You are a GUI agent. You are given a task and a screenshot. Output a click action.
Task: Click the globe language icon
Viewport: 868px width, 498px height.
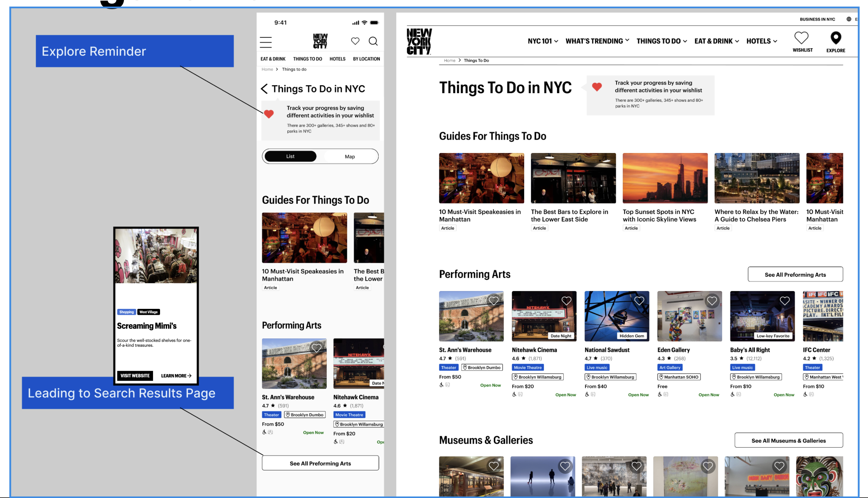tap(849, 19)
